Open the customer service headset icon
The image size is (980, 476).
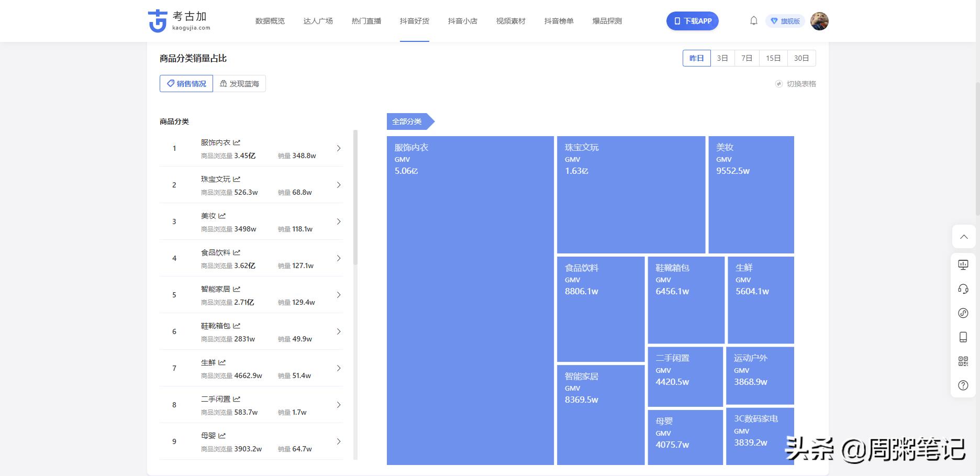[963, 289]
